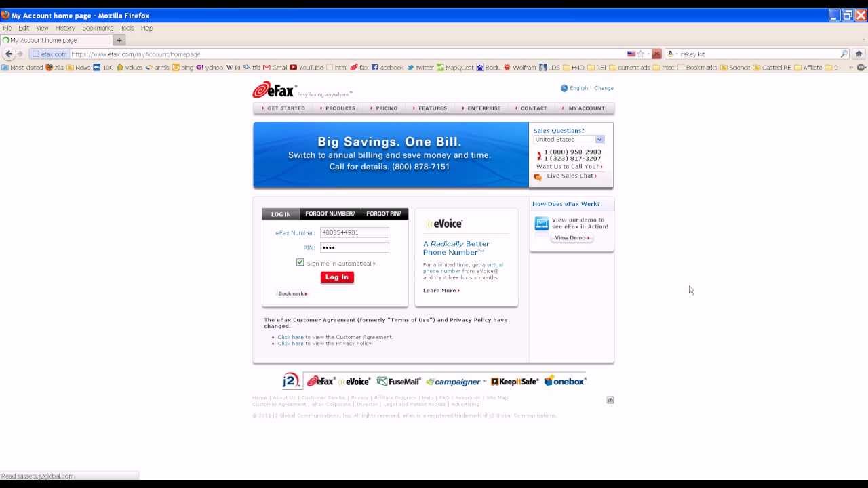The width and height of the screenshot is (868, 488).
Task: Open the bing bookmark
Action: 182,68
